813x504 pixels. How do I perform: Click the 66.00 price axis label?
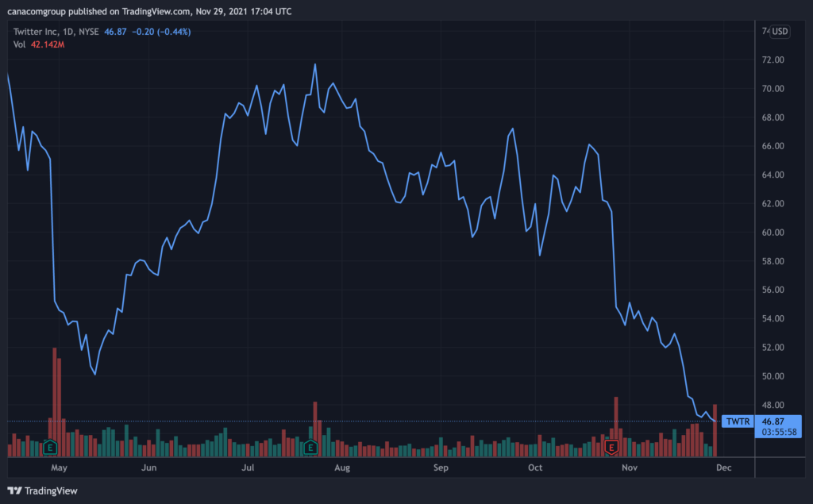click(773, 146)
